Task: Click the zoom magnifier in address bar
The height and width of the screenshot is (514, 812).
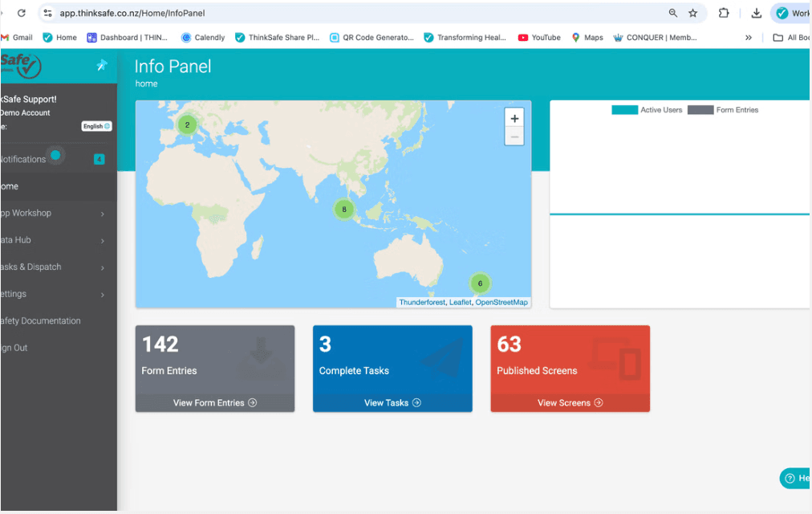Action: pos(672,13)
